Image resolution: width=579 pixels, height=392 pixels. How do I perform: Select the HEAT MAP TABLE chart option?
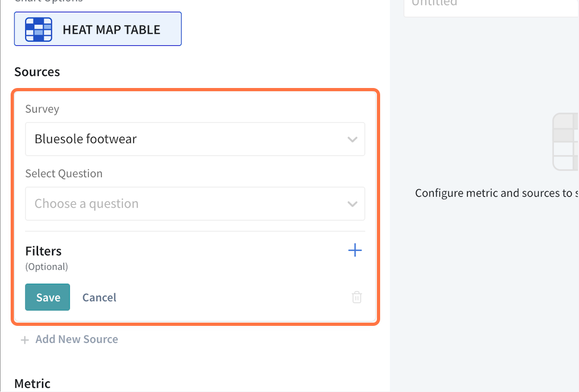tap(111, 29)
